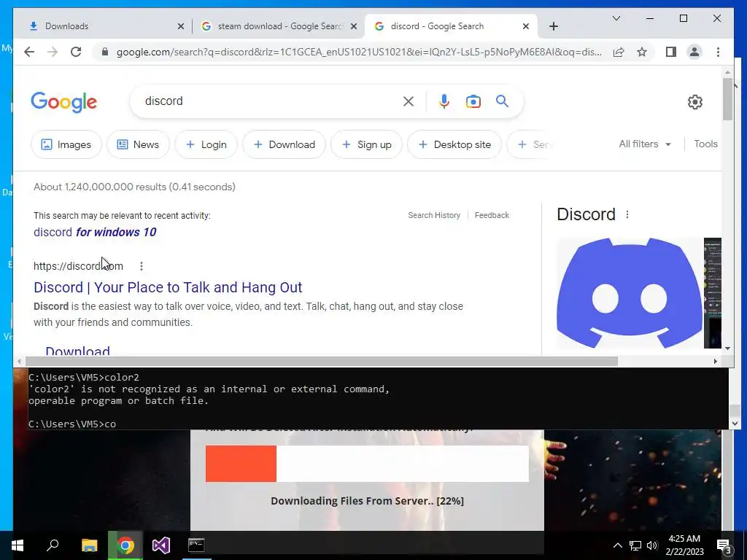This screenshot has height=560, width=747.
Task: Bookmark this page with the star icon
Action: 642,52
